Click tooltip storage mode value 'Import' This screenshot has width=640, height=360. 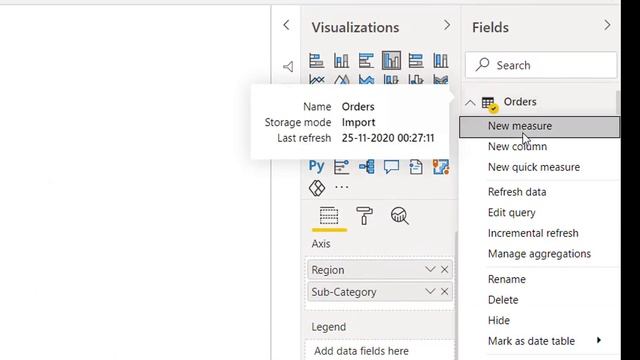[x=358, y=122]
